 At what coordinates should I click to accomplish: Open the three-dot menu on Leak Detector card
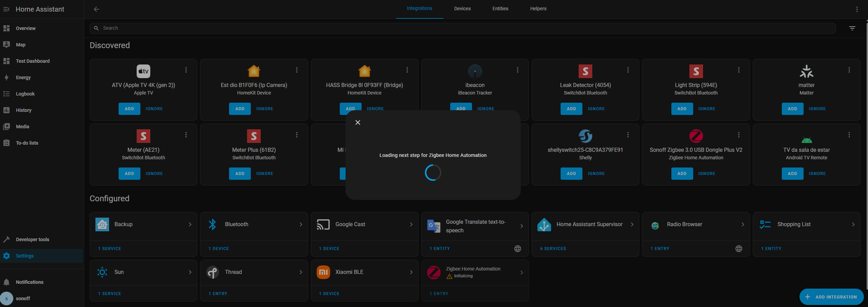[628, 70]
